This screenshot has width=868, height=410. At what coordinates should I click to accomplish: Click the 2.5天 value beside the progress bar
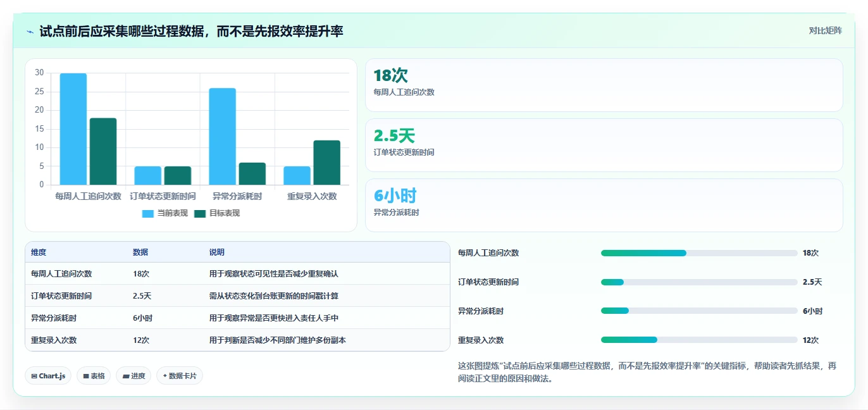click(812, 282)
